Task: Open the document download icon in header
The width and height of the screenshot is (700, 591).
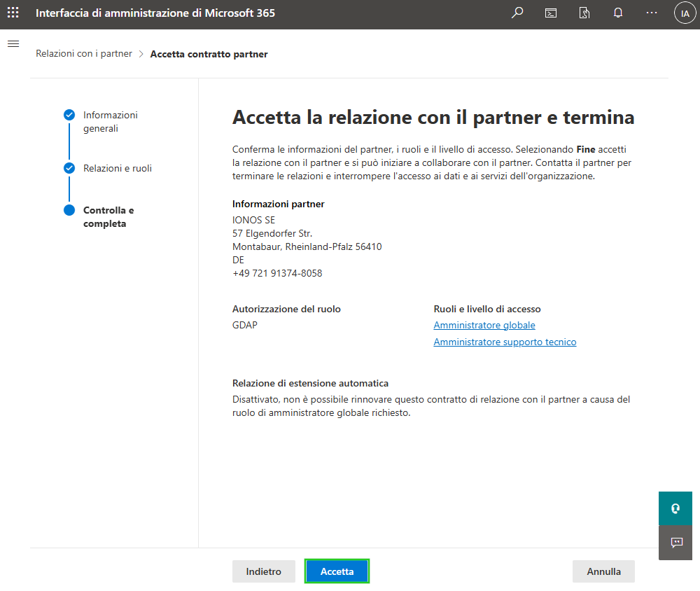Action: 584,13
